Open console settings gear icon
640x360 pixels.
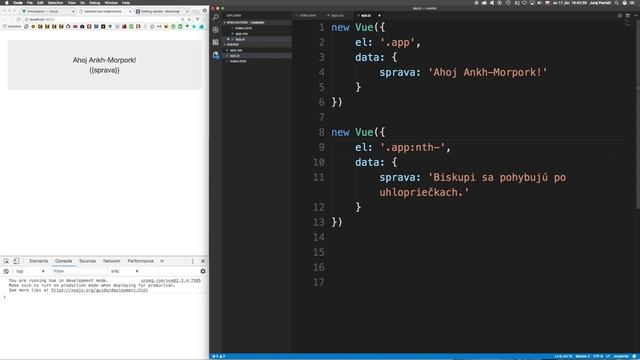pyautogui.click(x=203, y=271)
